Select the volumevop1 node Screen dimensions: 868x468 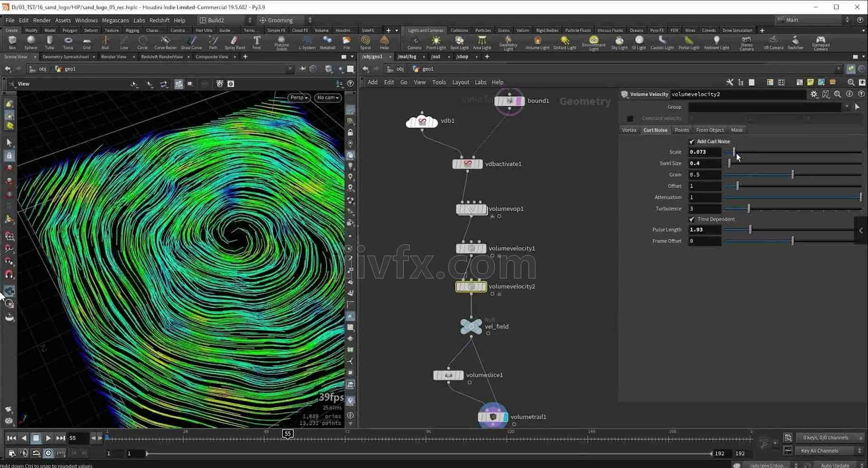click(471, 209)
